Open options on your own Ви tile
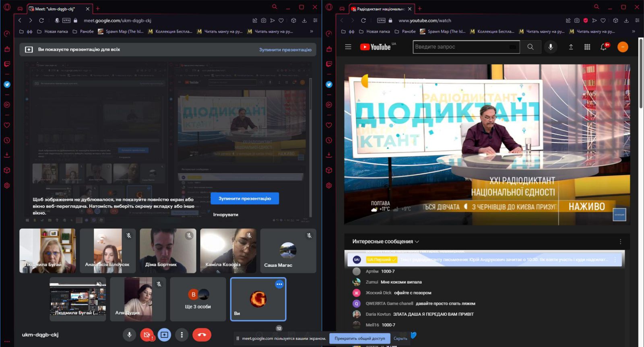644x347 pixels. pyautogui.click(x=279, y=284)
